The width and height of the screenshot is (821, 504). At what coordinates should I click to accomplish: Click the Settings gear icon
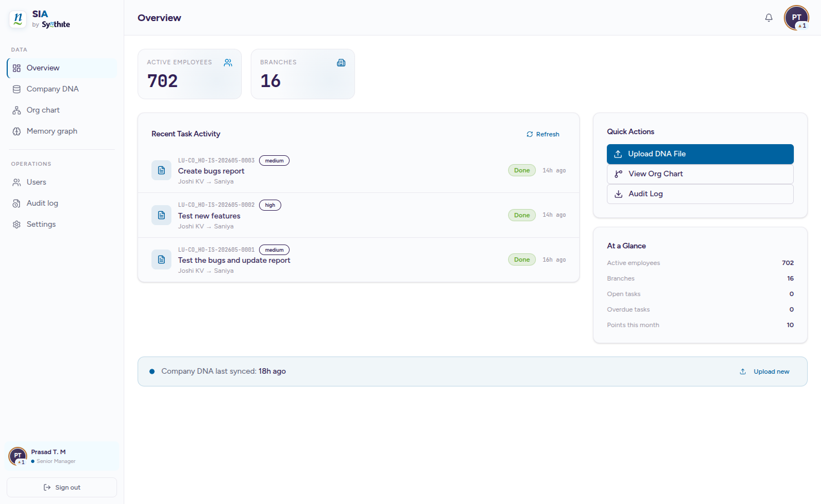pyautogui.click(x=17, y=225)
